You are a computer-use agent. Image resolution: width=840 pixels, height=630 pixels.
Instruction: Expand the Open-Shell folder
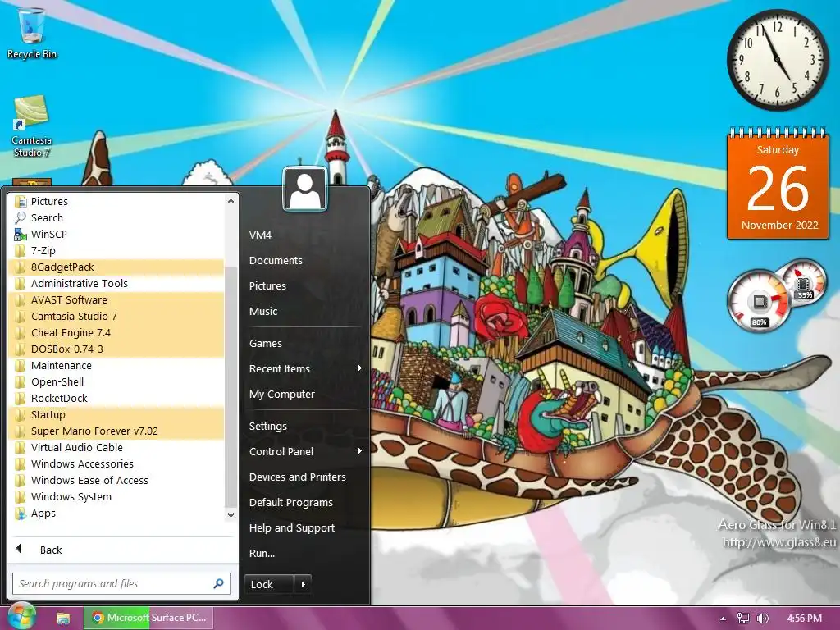pos(116,382)
